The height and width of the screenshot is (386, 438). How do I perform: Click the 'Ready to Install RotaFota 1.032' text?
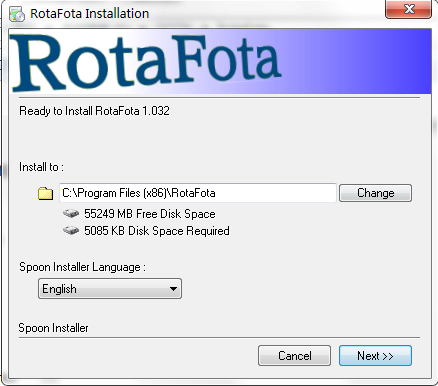pos(94,111)
